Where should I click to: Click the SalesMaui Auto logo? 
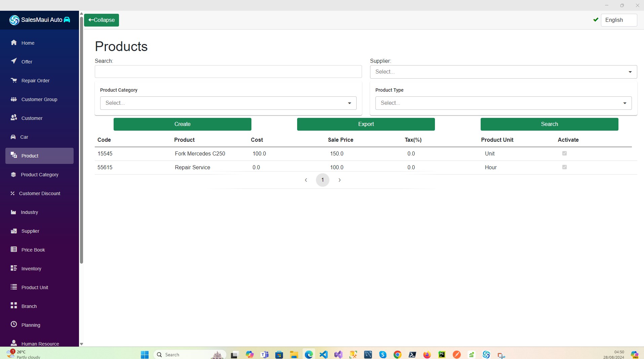pyautogui.click(x=40, y=20)
